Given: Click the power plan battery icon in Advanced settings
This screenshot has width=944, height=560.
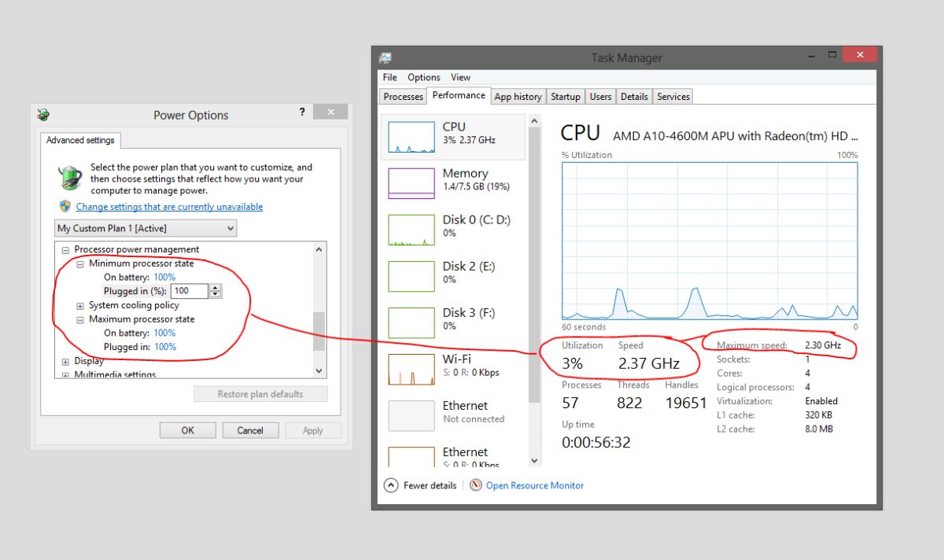Looking at the screenshot, I should (72, 178).
